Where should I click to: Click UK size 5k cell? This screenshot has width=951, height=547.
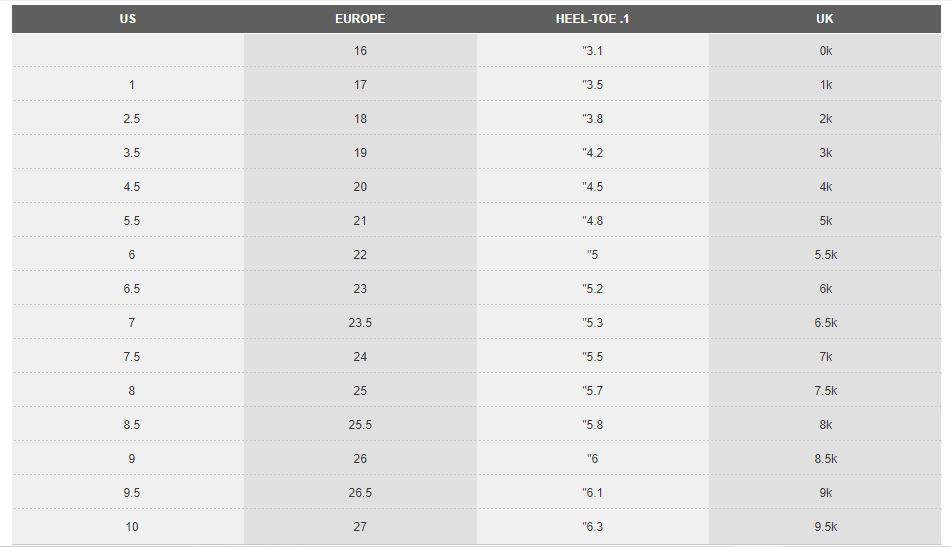pyautogui.click(x=825, y=221)
